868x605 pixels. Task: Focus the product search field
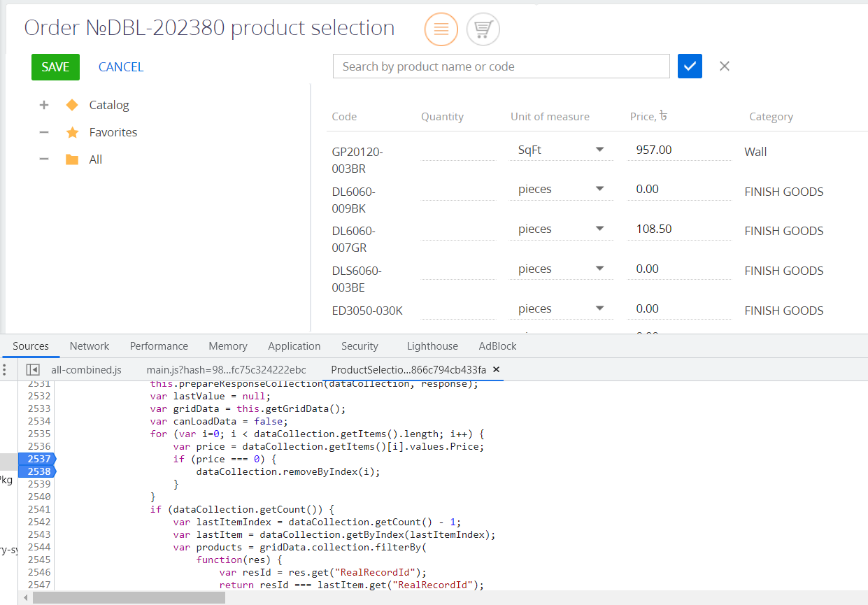501,66
